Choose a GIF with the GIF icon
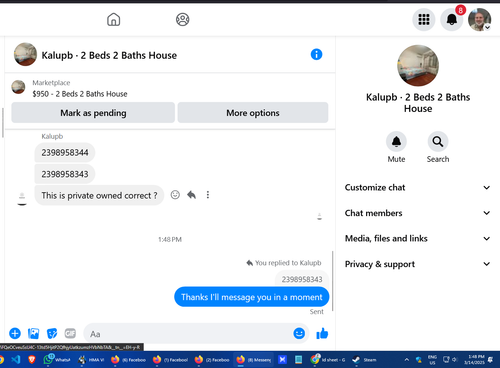500x368 pixels. (x=70, y=333)
